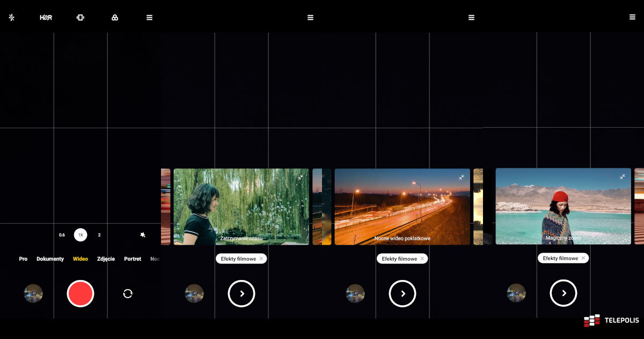Dismiss the middle Efekty filmowe chip
The width and height of the screenshot is (644, 339).
click(422, 259)
